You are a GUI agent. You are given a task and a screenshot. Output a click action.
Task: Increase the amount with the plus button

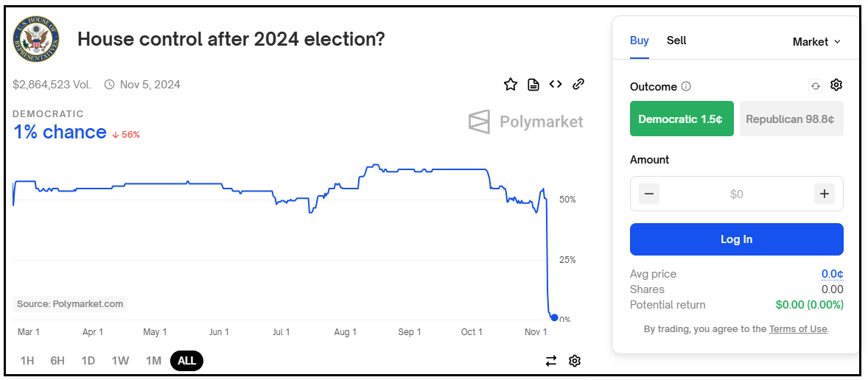point(825,194)
